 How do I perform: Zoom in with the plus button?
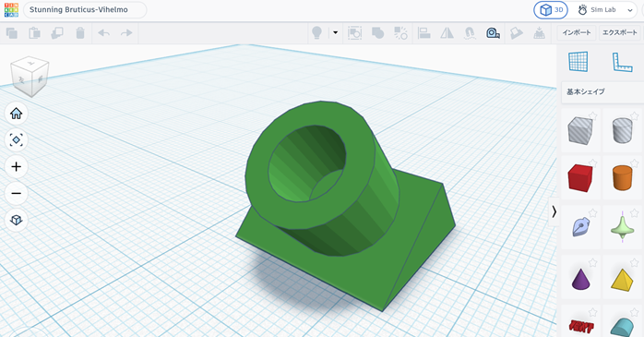[16, 167]
